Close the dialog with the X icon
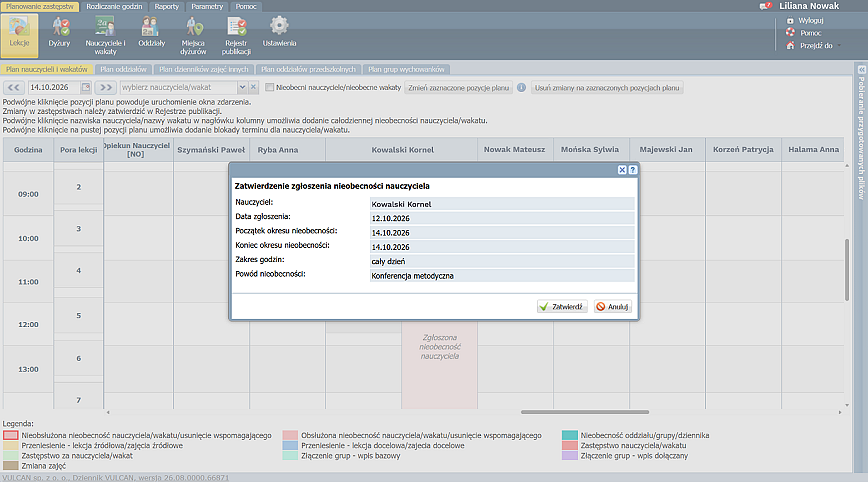This screenshot has width=868, height=482. (622, 170)
